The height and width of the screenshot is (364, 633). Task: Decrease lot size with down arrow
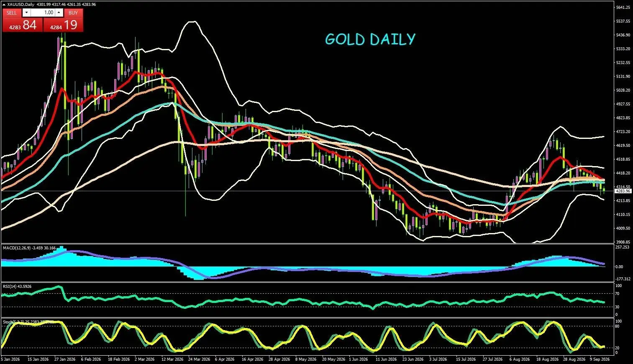(x=26, y=13)
